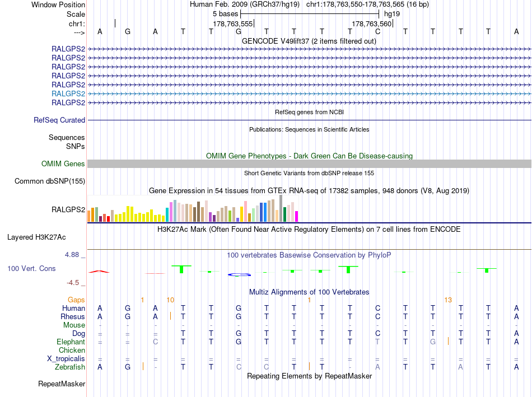
Task: Click the red bump in conservation track
Action: (99, 272)
